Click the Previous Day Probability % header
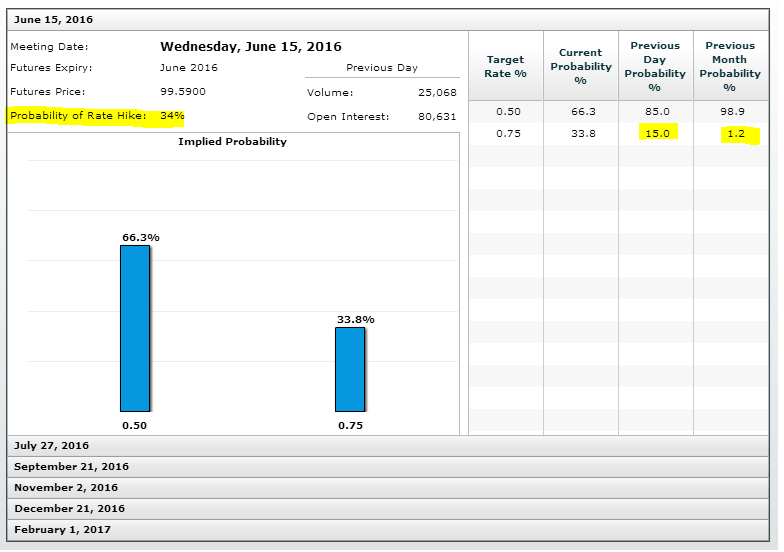Screen dimensions: 784x552 [x=655, y=66]
